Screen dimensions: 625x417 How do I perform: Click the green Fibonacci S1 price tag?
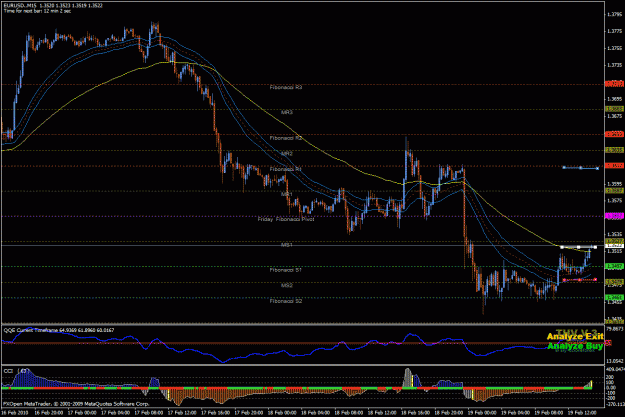click(x=614, y=266)
